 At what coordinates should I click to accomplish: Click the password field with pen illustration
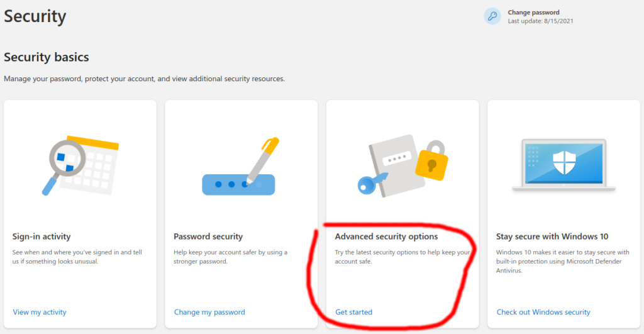pos(240,167)
